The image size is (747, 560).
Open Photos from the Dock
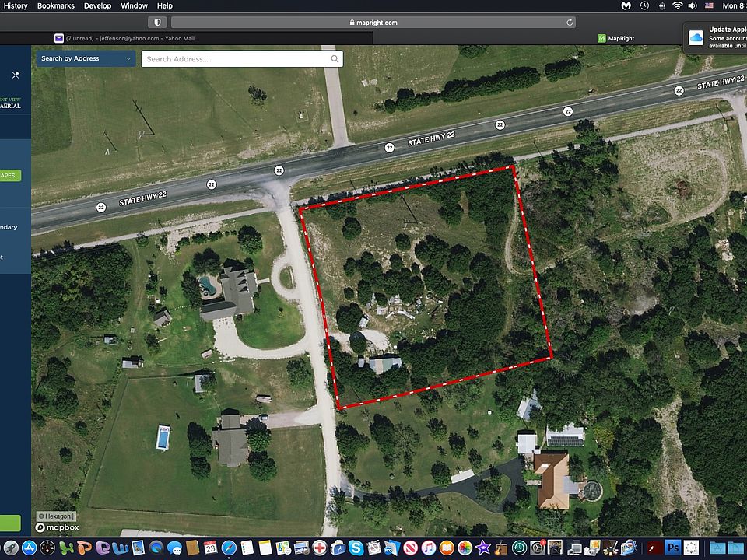pyautogui.click(x=465, y=548)
